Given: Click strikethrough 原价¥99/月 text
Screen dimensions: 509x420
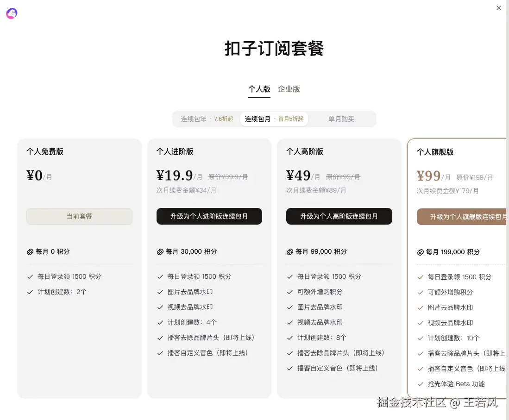Looking at the screenshot, I should 343,177.
